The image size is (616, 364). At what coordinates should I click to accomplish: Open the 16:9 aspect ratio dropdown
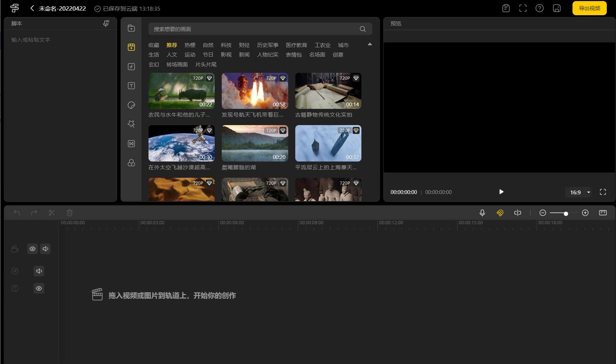pos(578,192)
